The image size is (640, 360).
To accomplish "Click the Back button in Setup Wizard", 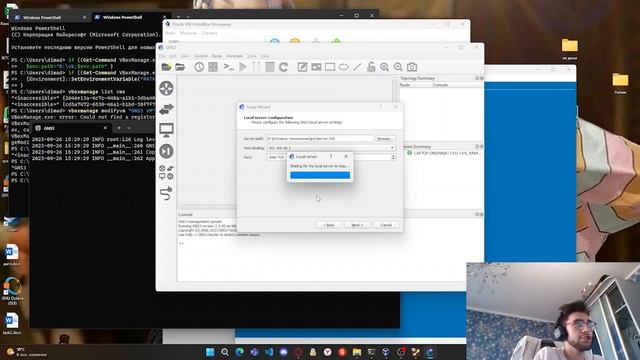I will coord(329,225).
